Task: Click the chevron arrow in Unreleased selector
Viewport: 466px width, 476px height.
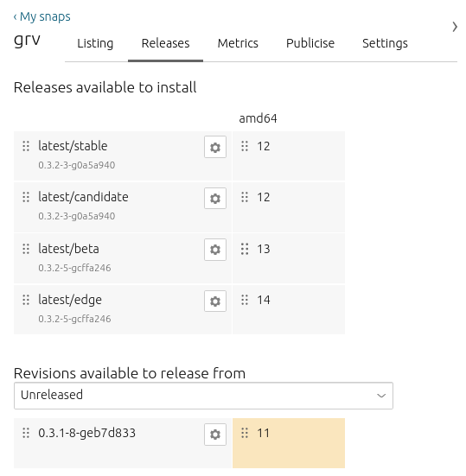Action: [381, 396]
